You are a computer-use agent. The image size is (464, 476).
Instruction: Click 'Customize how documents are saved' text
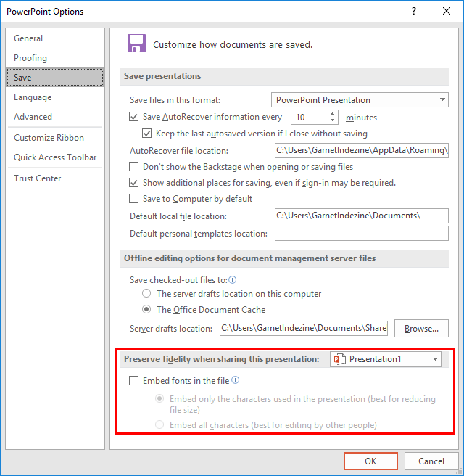click(233, 45)
